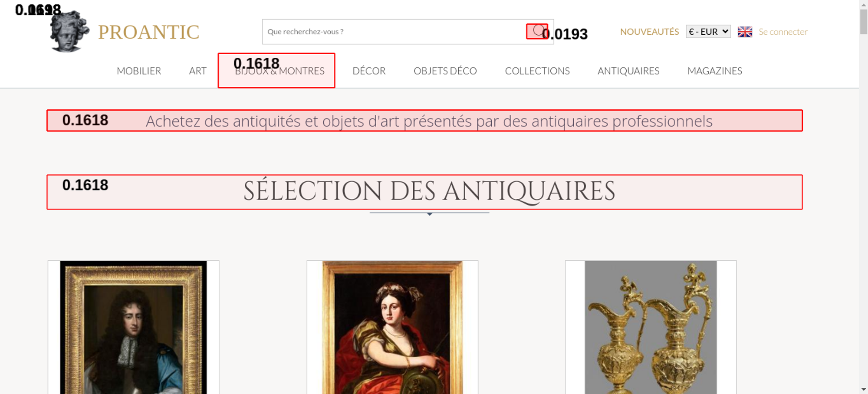Click the Nouveautés link
Screen dimensions: 868x394
(649, 32)
